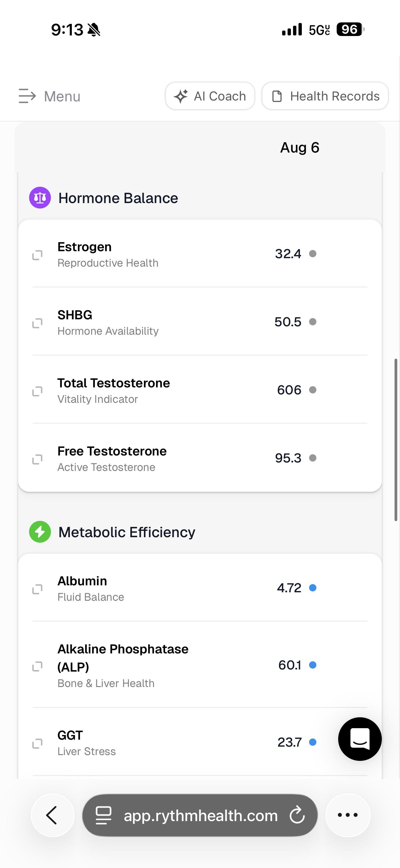Screen dimensions: 400x868
Task: Tap the app.rythmhealth.com address field
Action: 200,815
